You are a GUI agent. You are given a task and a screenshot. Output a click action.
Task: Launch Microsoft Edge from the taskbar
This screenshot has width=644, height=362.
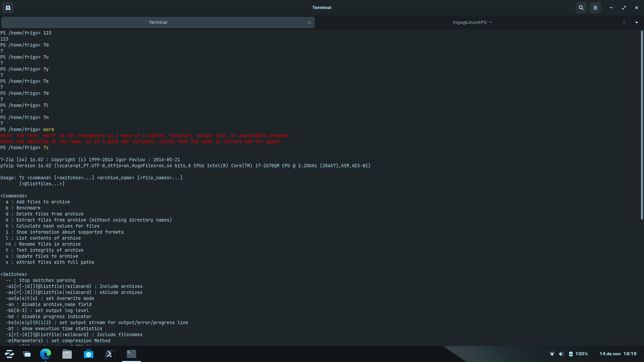[46, 354]
